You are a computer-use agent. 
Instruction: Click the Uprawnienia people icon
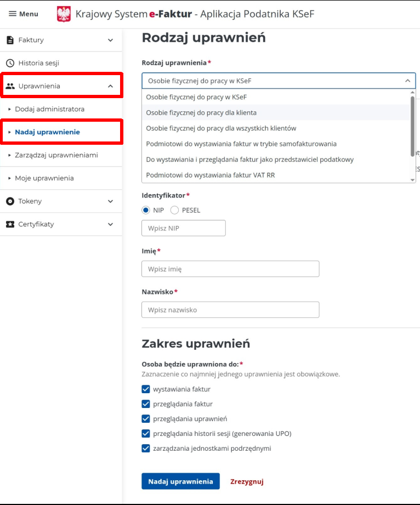point(10,86)
